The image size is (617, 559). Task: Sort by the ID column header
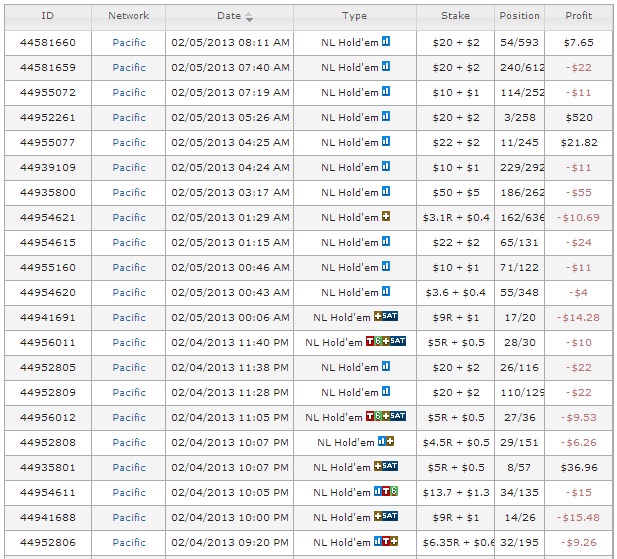pyautogui.click(x=48, y=16)
